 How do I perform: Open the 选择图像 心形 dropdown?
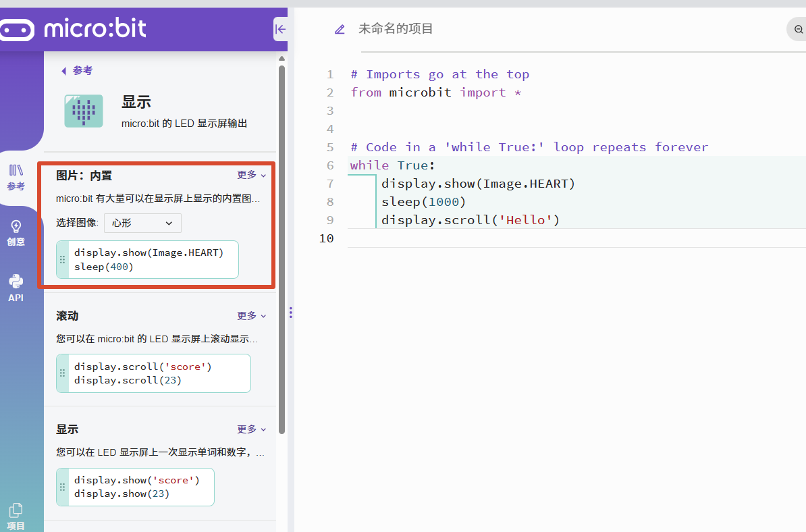point(142,223)
